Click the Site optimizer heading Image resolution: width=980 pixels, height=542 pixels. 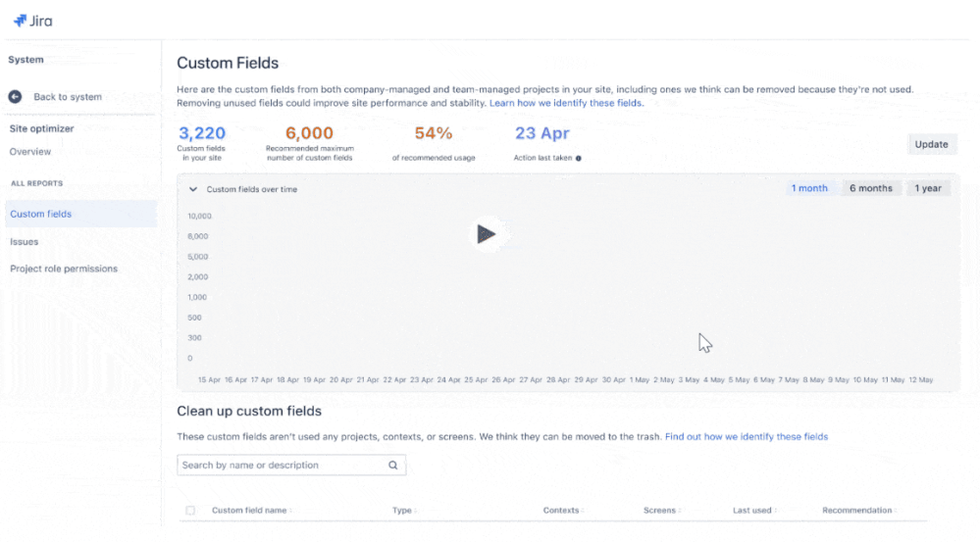click(41, 128)
